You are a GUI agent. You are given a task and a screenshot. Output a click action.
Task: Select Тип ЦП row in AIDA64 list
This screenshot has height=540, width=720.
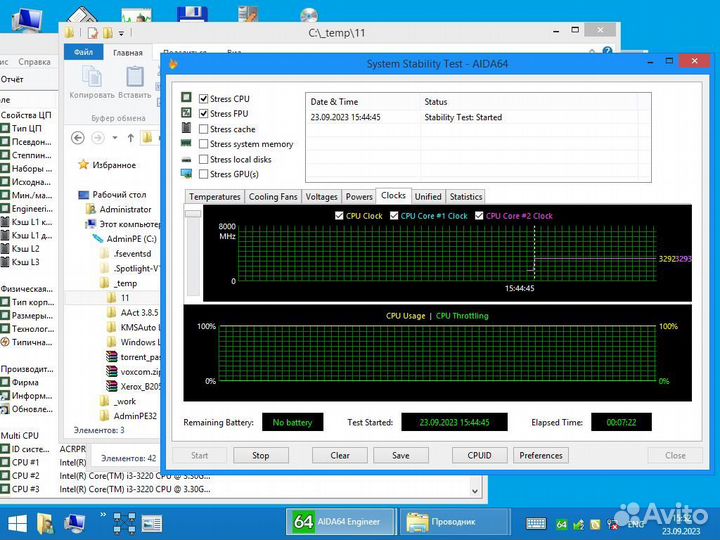coord(26,128)
